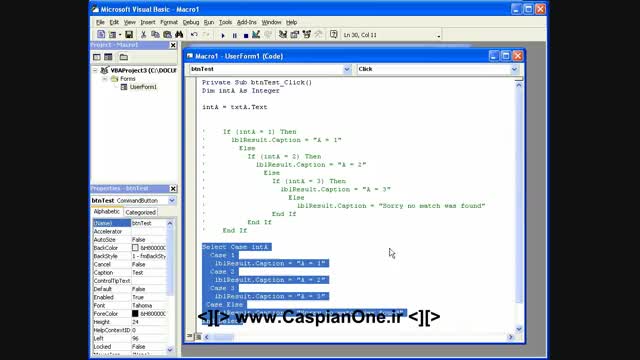Click the View Object icon in Project panel
The width and height of the screenshot is (640, 360).
(x=108, y=57)
